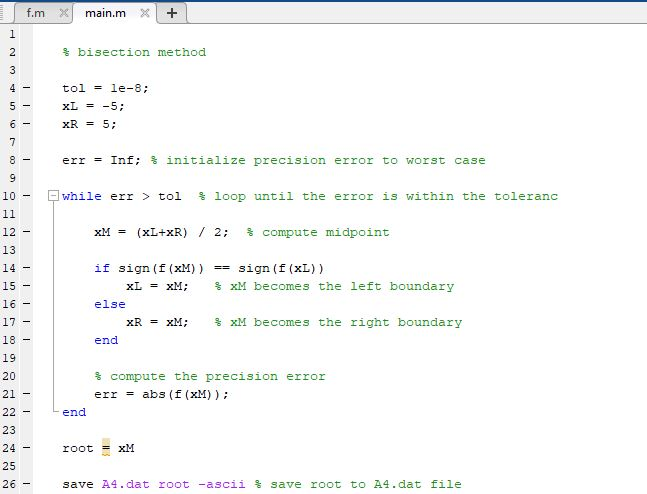Set breakpoint dash on line 5
Image resolution: width=647 pixels, height=494 pixels.
(x=26, y=106)
